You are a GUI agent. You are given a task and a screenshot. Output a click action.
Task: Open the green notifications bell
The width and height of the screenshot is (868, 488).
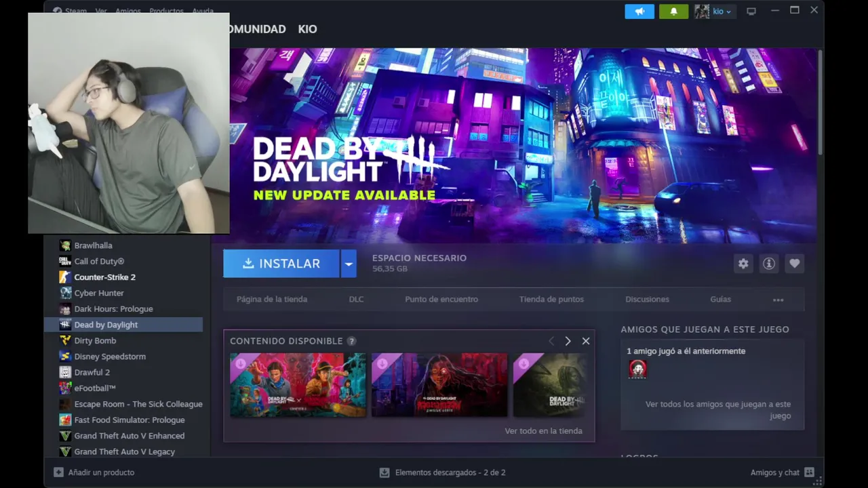click(673, 12)
